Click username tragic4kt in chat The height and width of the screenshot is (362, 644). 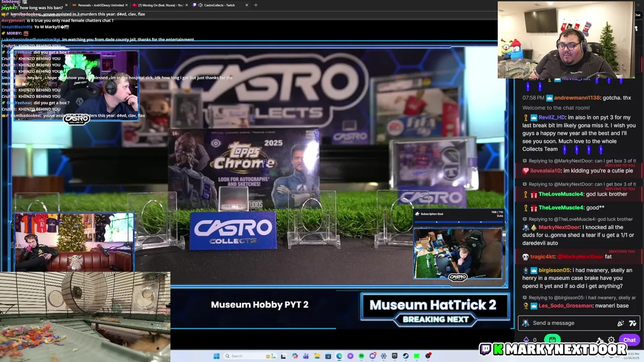[542, 257]
